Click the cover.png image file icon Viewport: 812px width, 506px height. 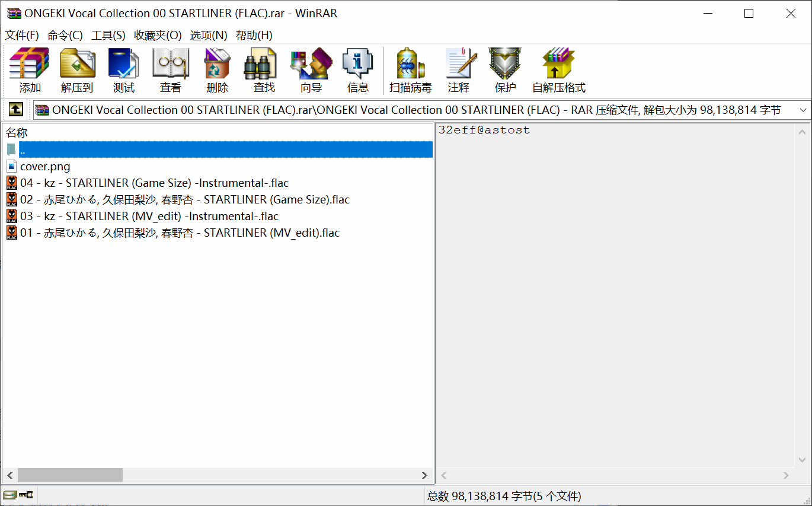(x=12, y=167)
